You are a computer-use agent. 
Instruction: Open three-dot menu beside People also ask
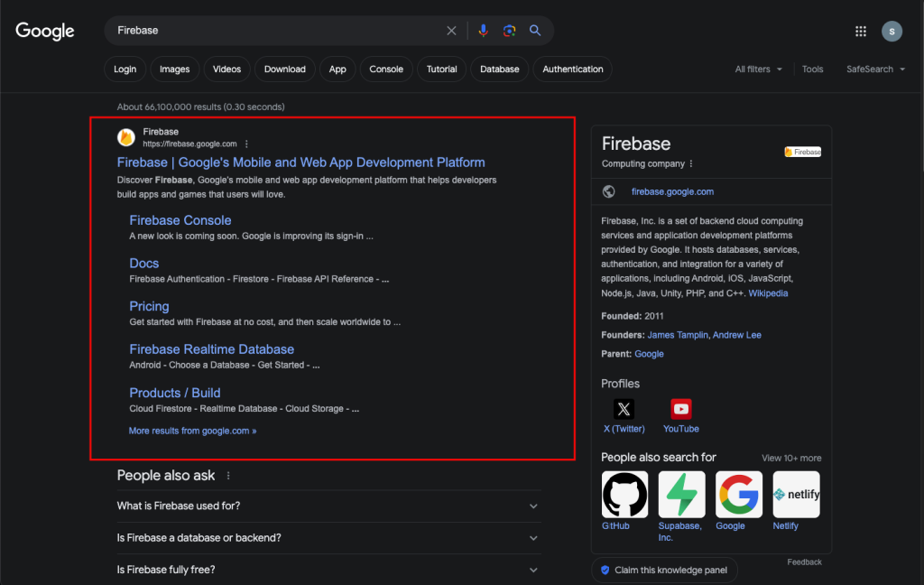click(x=228, y=476)
